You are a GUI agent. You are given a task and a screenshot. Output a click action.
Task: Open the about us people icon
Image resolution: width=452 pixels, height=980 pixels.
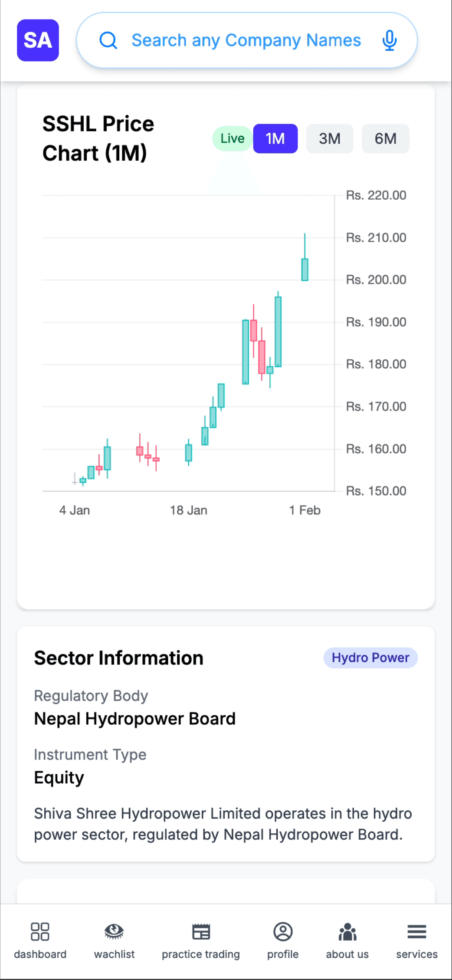tap(347, 931)
